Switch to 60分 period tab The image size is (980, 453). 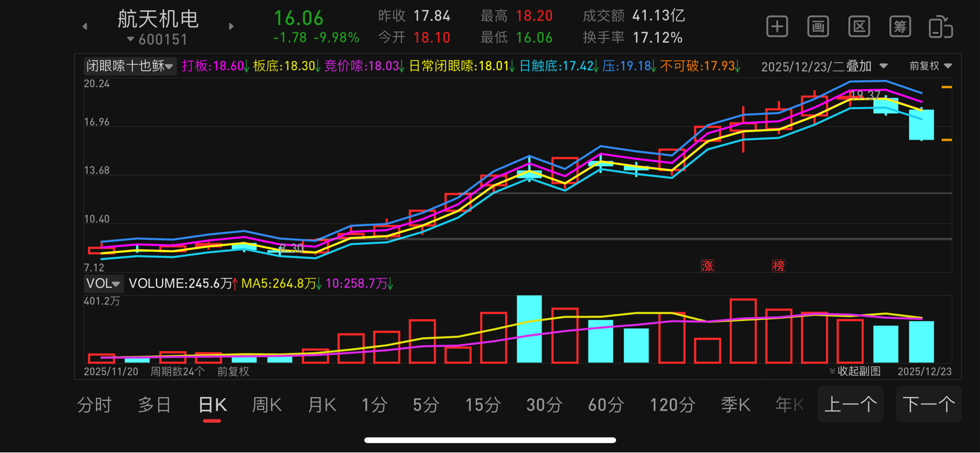pyautogui.click(x=606, y=405)
